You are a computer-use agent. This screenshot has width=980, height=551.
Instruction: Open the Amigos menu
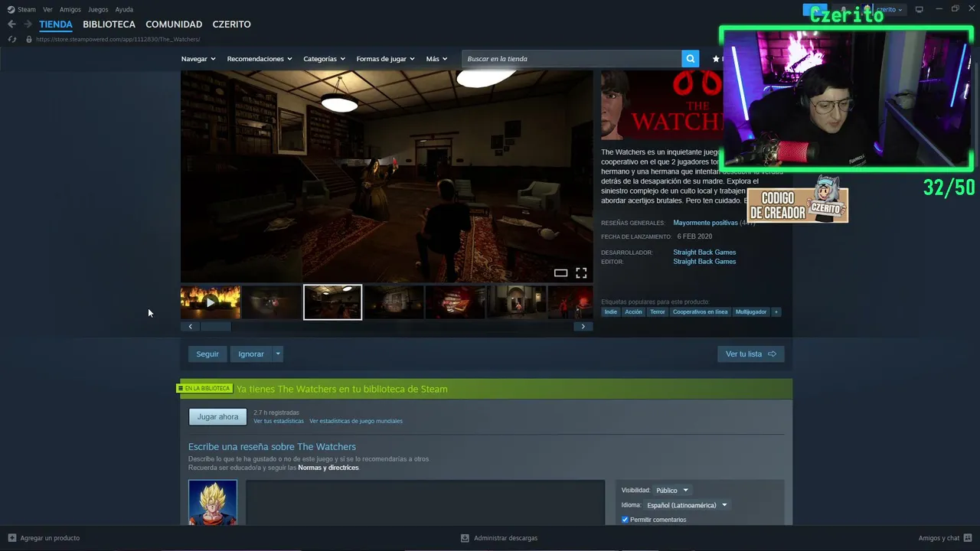[70, 9]
